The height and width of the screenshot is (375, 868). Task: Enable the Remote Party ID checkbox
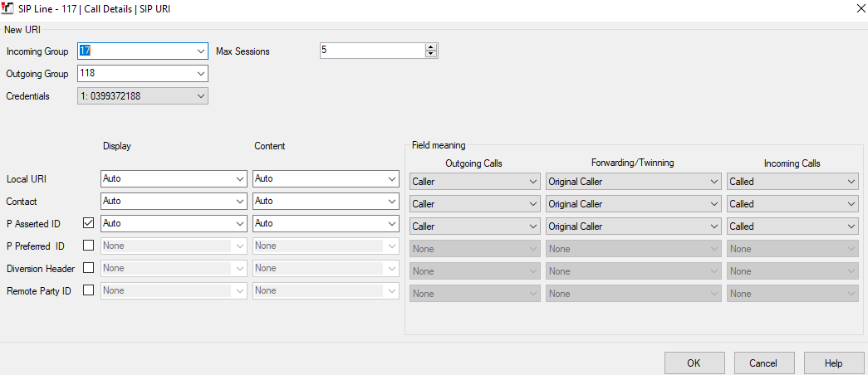(x=88, y=290)
